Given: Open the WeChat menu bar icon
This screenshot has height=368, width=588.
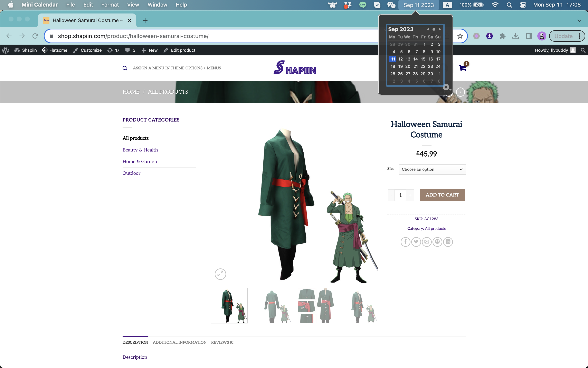Looking at the screenshot, I should (391, 5).
